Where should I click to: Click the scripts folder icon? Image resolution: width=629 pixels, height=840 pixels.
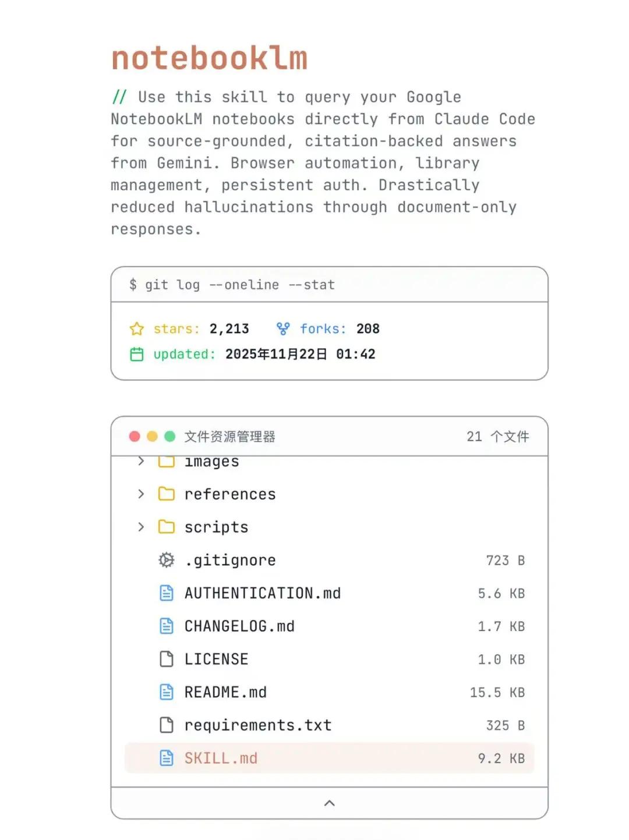(x=167, y=527)
